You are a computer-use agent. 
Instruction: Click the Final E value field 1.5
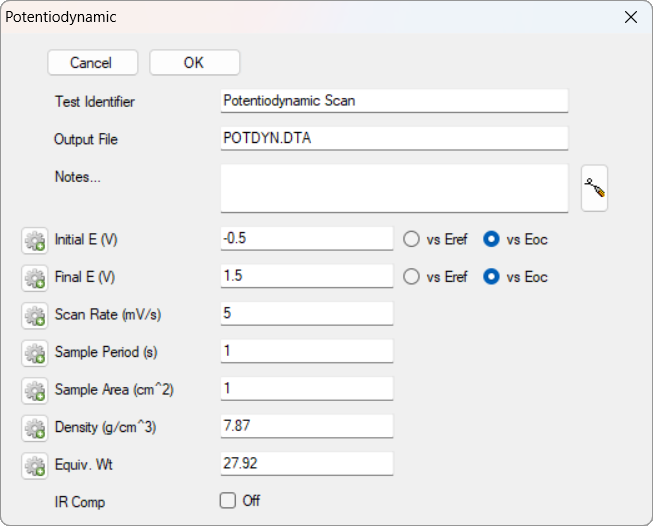(307, 276)
